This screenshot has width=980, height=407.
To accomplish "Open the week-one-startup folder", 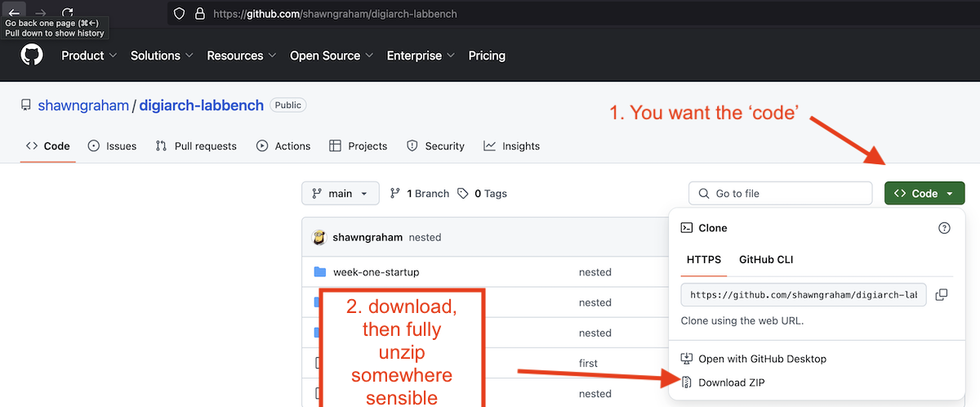I will coord(376,272).
